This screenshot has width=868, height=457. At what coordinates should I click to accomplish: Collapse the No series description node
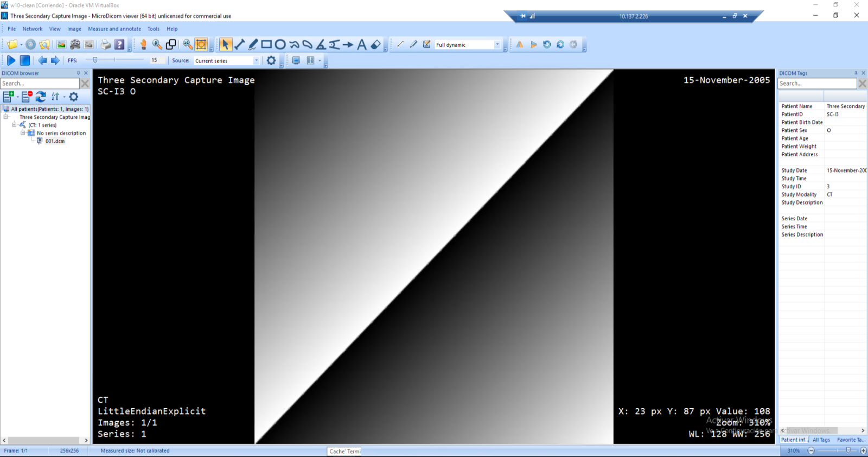coord(23,133)
